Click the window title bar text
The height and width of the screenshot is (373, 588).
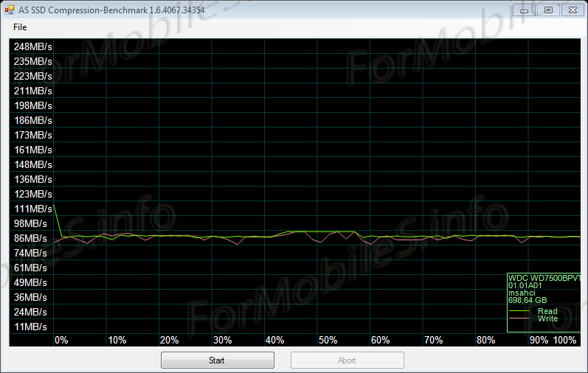tap(111, 10)
